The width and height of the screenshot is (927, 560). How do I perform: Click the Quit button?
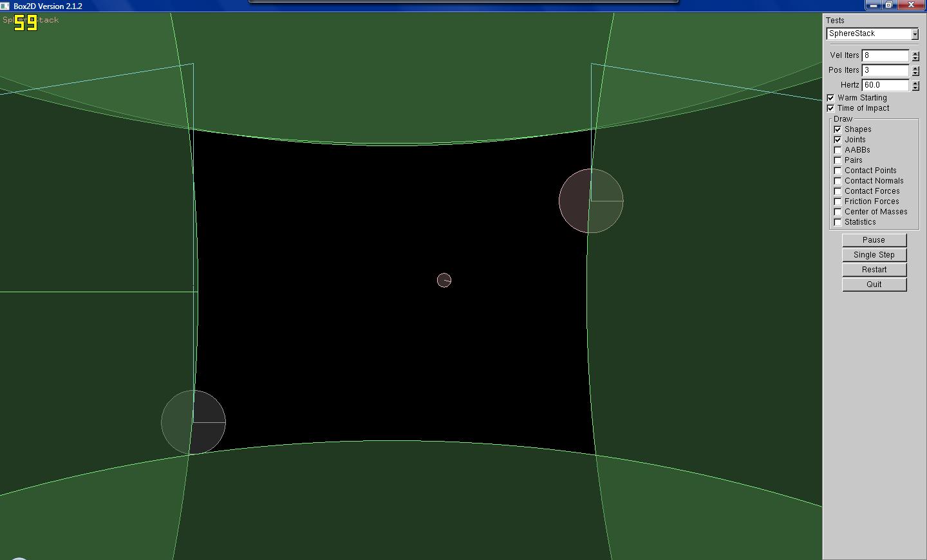(874, 285)
